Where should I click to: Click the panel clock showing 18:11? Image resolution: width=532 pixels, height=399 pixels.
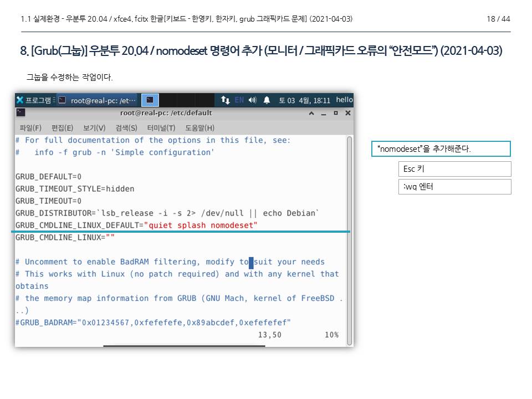coord(304,100)
